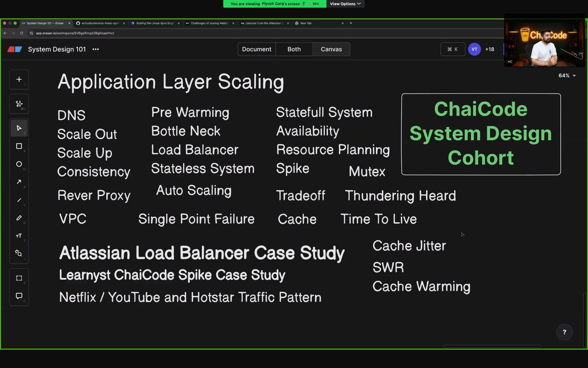588x368 pixels.
Task: Click the browser back arrow
Action: (x=5, y=33)
